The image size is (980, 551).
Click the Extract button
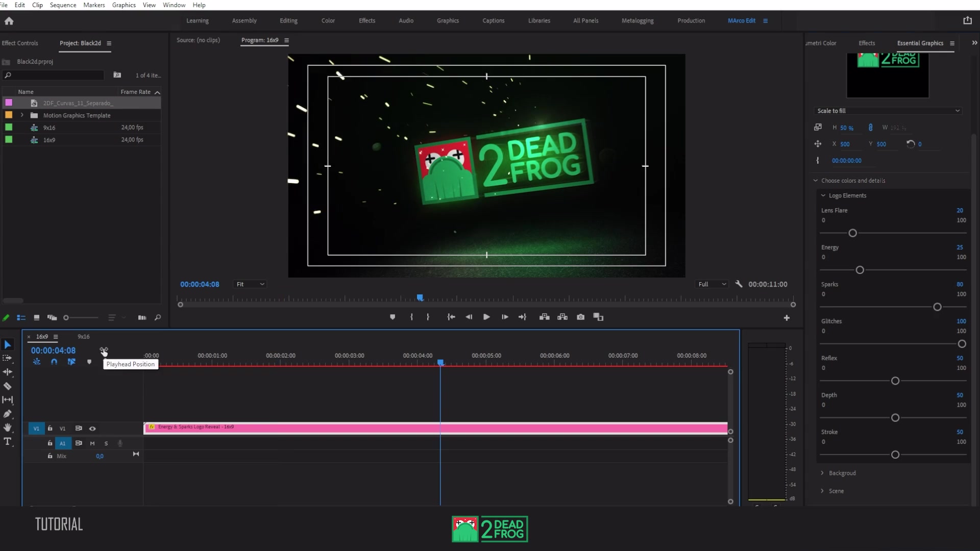pyautogui.click(x=562, y=317)
